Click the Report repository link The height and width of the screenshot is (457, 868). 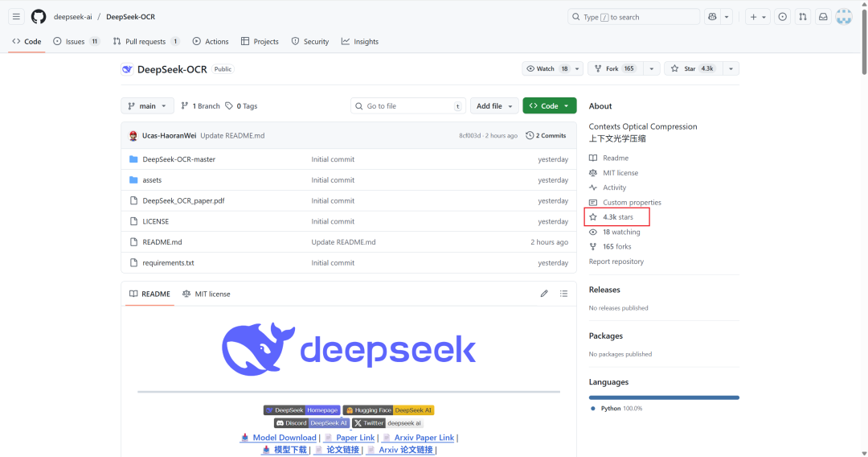[x=616, y=261]
